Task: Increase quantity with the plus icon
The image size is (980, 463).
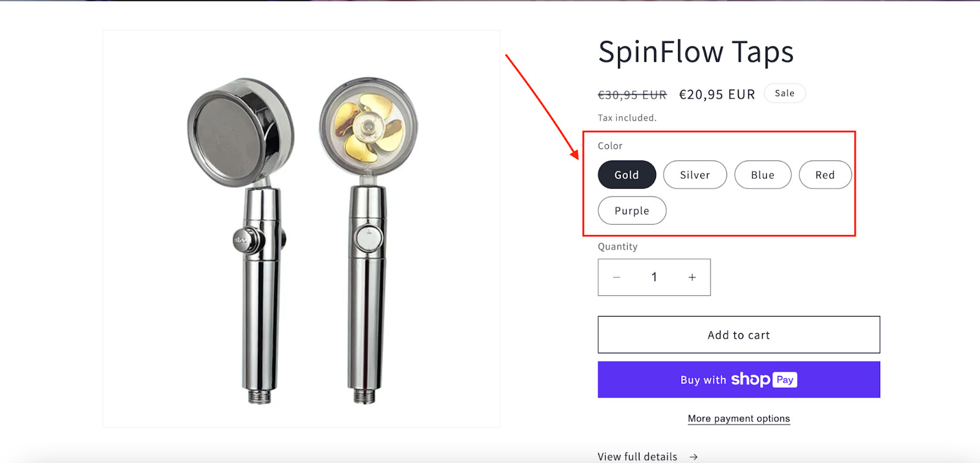Action: [x=692, y=277]
